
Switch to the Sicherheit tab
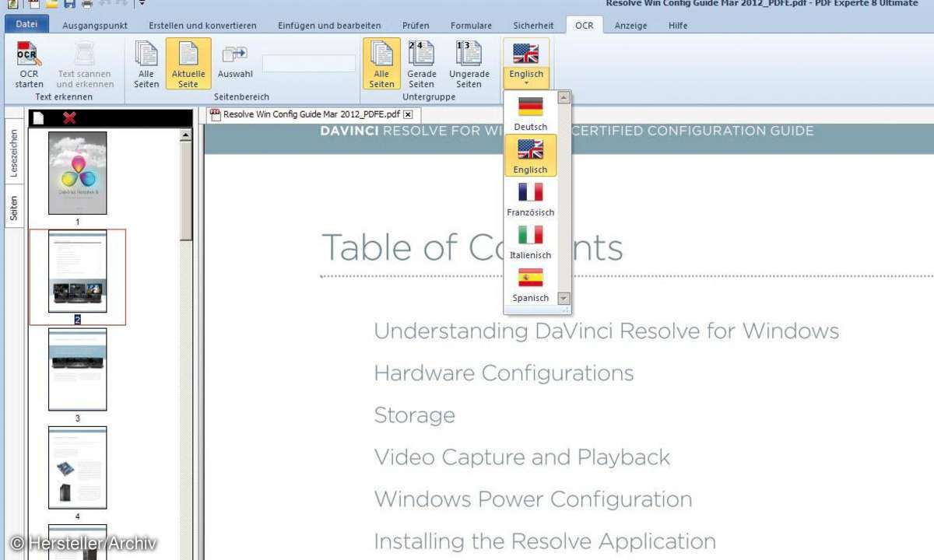pyautogui.click(x=533, y=26)
